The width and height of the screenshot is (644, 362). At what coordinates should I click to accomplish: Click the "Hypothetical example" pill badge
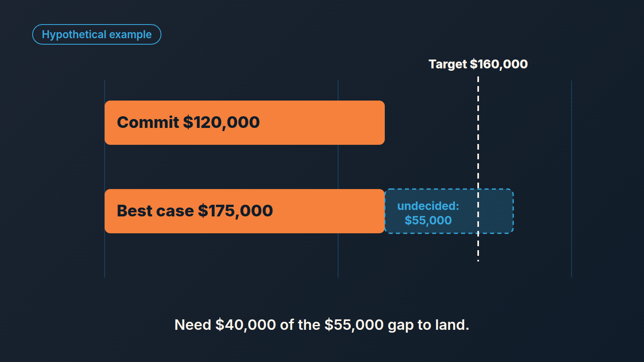point(97,35)
